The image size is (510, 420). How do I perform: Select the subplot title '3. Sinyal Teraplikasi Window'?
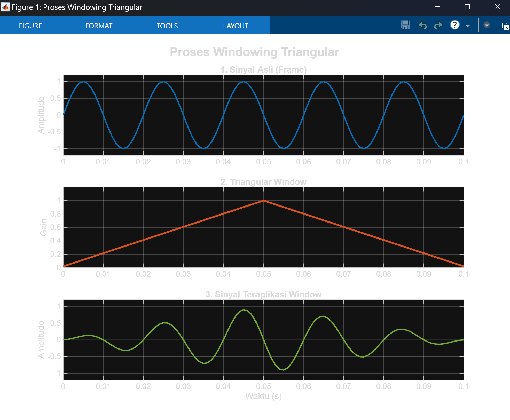263,295
